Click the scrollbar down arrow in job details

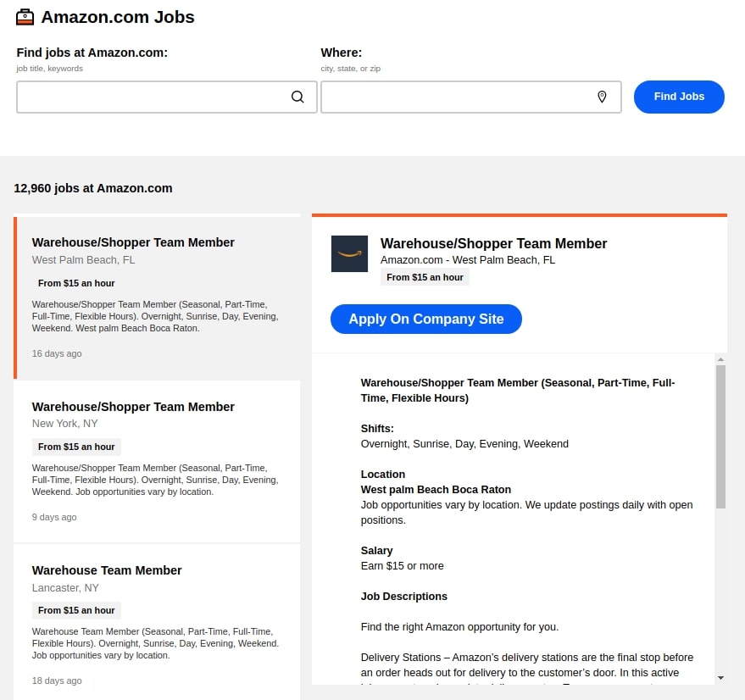click(x=720, y=678)
